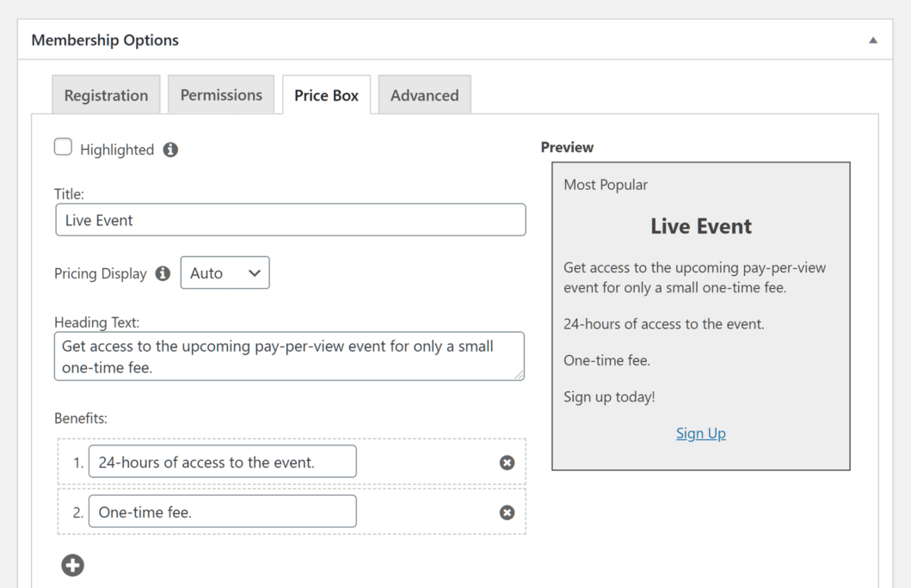Click the Heading Text textarea
This screenshot has height=588, width=911.
[291, 355]
